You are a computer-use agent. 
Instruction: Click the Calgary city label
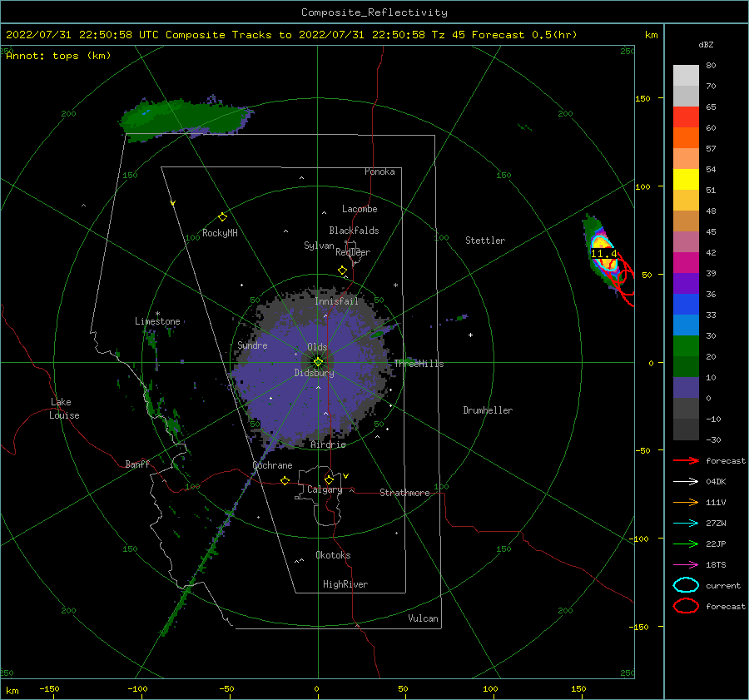tap(325, 489)
